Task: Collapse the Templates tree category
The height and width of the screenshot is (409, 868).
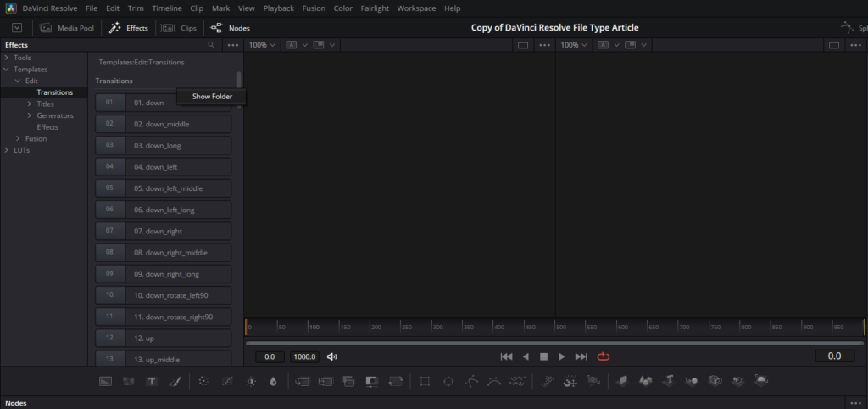Action: [6, 70]
